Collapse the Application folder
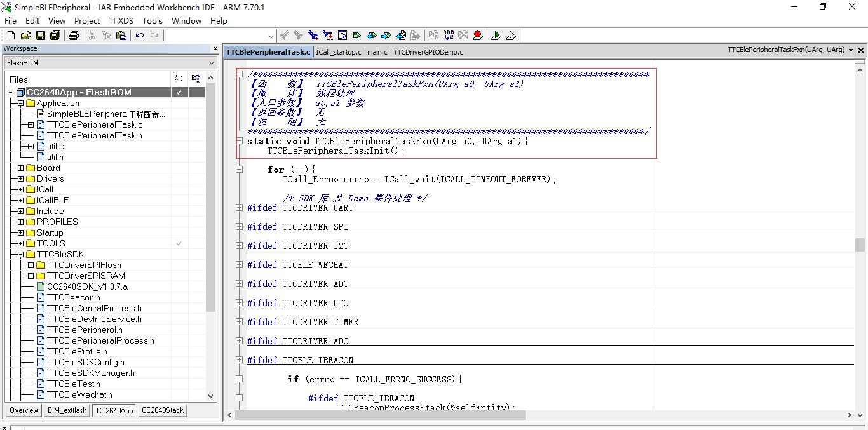 (20, 103)
